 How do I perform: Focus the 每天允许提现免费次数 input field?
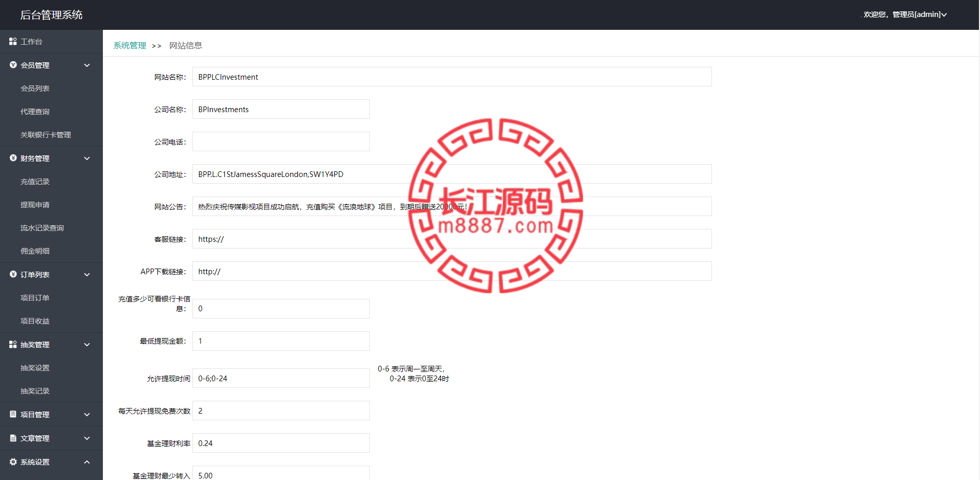point(281,411)
